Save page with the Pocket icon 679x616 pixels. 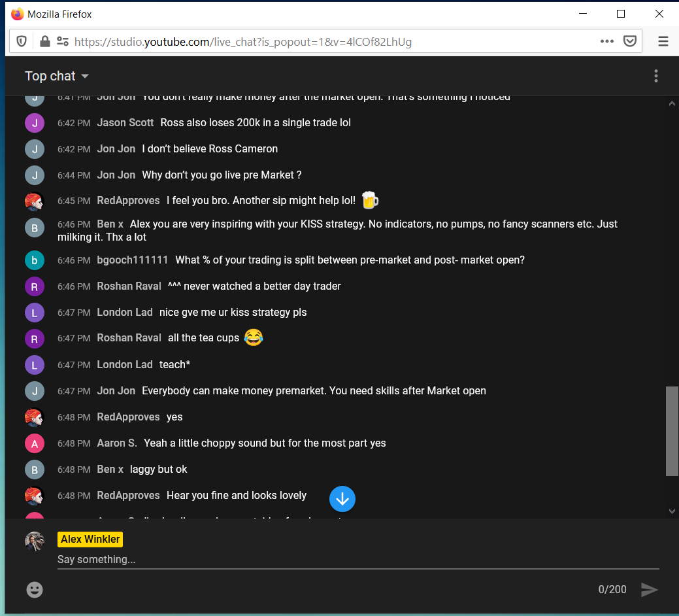coord(629,41)
